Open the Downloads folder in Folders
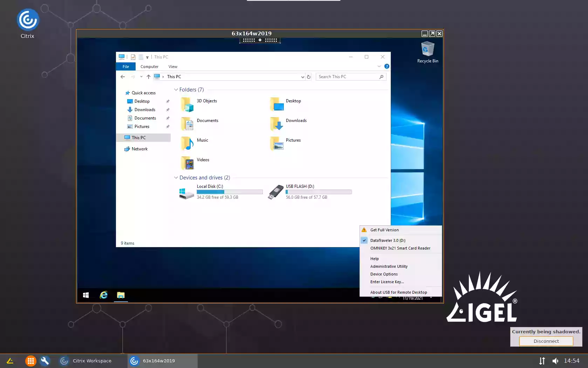 [x=288, y=124]
